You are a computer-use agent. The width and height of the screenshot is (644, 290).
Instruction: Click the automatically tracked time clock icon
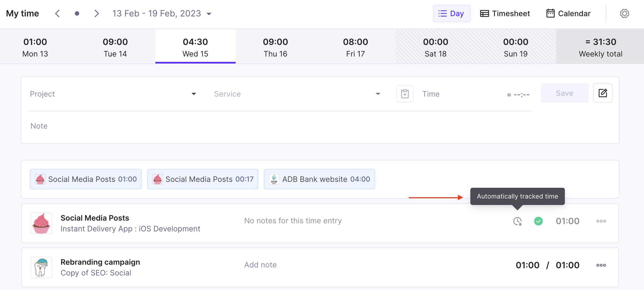pyautogui.click(x=517, y=221)
